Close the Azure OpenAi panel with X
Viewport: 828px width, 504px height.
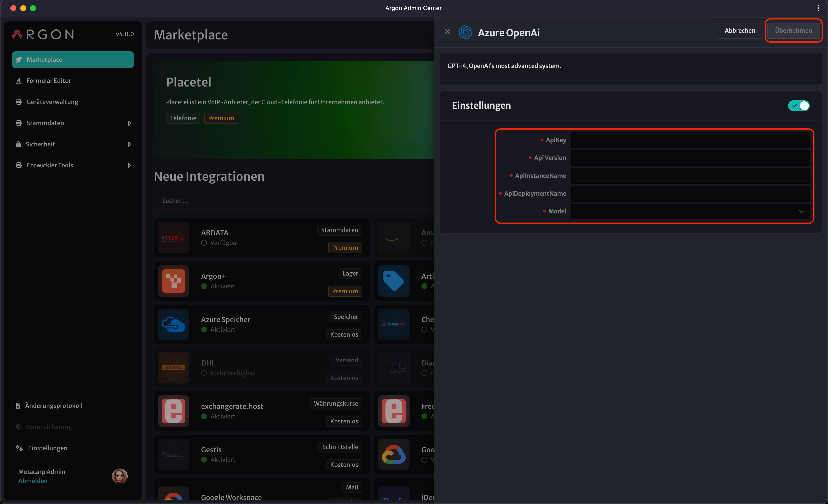tap(447, 31)
